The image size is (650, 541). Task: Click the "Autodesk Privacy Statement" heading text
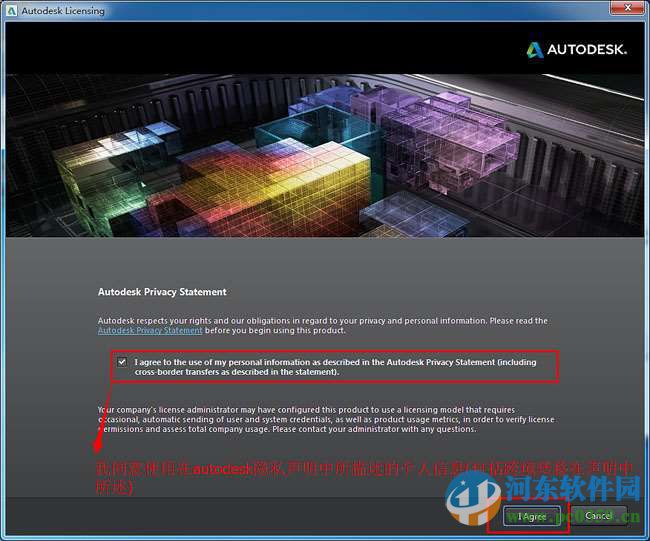162,292
